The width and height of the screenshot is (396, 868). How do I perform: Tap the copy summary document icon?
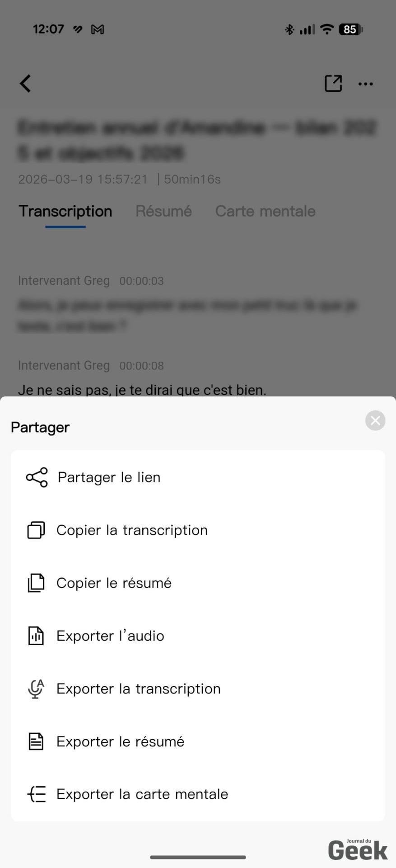pyautogui.click(x=36, y=583)
